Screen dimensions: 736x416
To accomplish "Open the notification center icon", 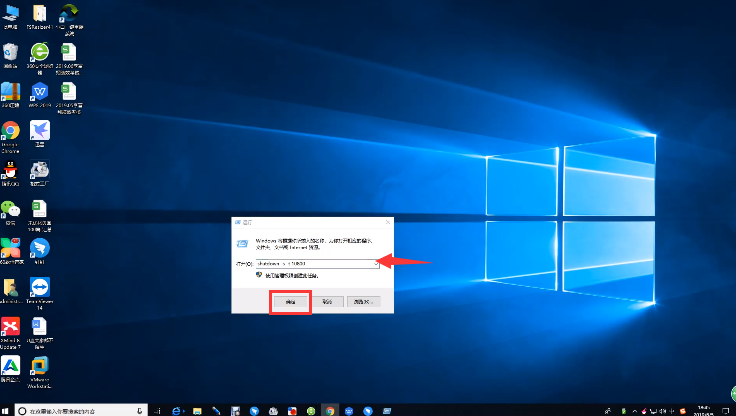I will (725, 411).
